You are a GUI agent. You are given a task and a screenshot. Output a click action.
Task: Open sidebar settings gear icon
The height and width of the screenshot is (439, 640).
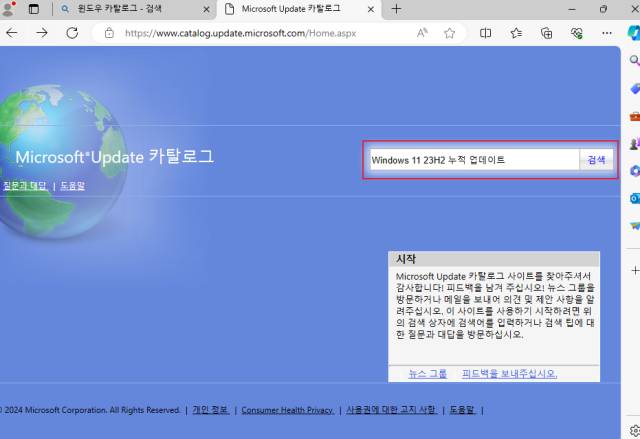(x=635, y=430)
